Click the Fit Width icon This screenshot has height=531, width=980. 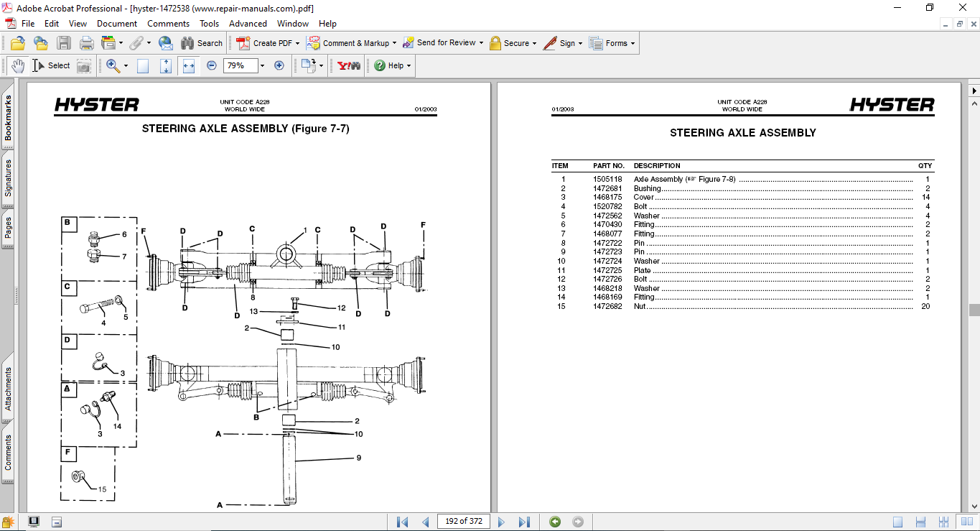pyautogui.click(x=189, y=65)
